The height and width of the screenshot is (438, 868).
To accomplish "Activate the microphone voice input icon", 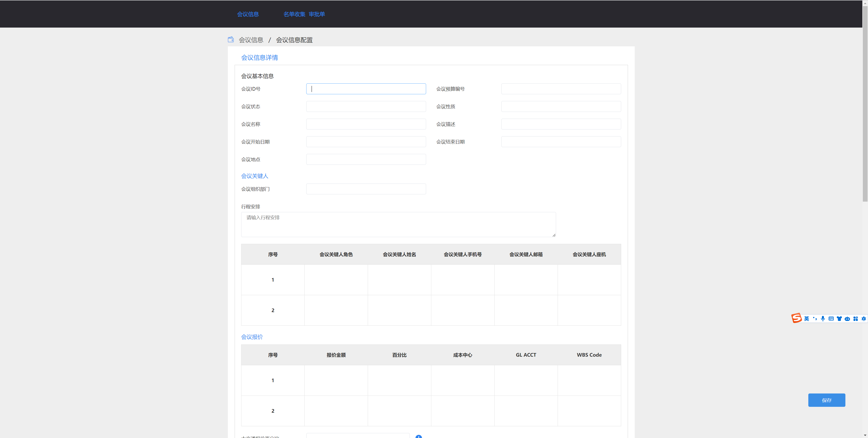I will (823, 318).
